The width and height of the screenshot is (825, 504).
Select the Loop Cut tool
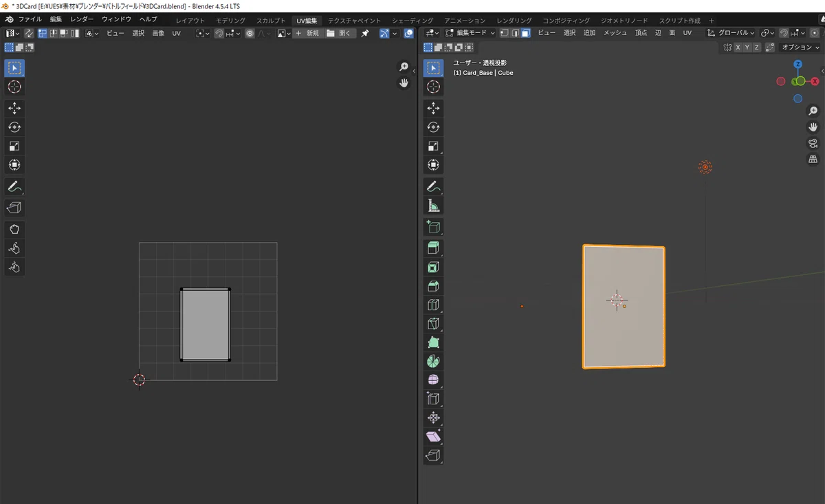click(x=433, y=305)
